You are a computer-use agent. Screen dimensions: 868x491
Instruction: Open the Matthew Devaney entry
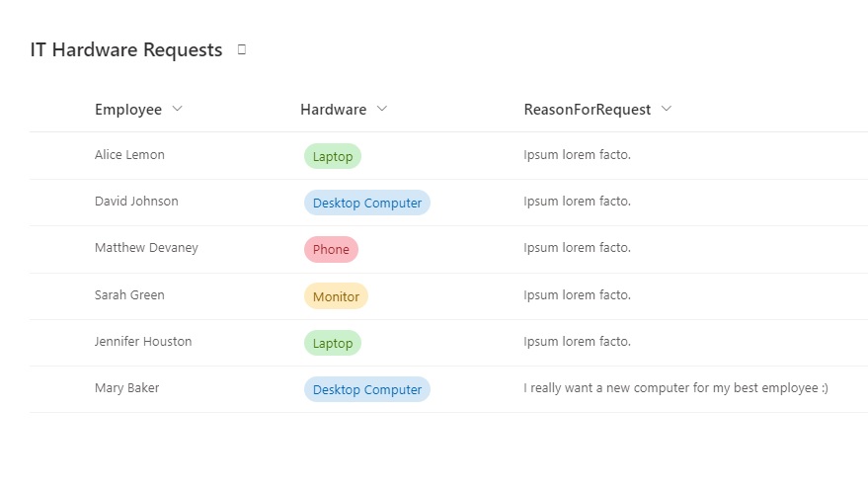(x=146, y=247)
